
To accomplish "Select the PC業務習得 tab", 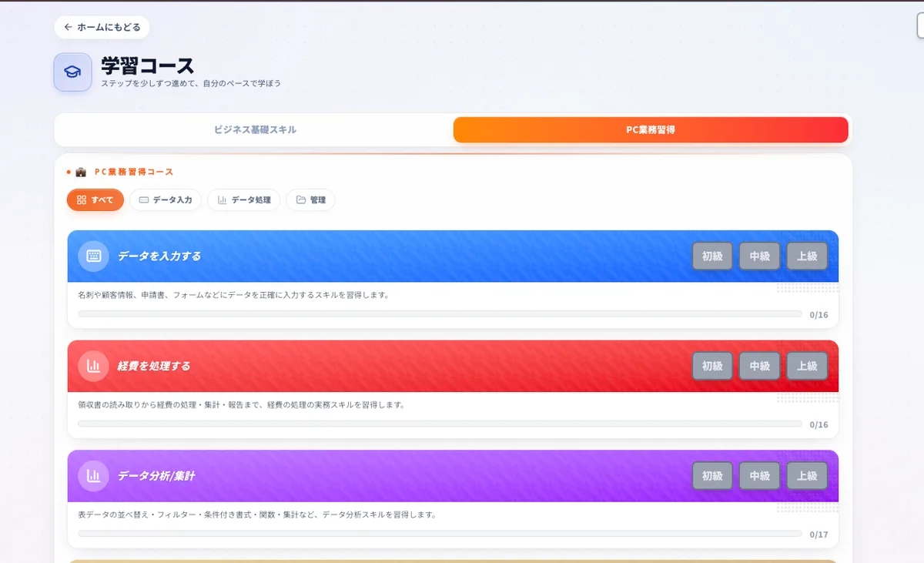I will (651, 130).
